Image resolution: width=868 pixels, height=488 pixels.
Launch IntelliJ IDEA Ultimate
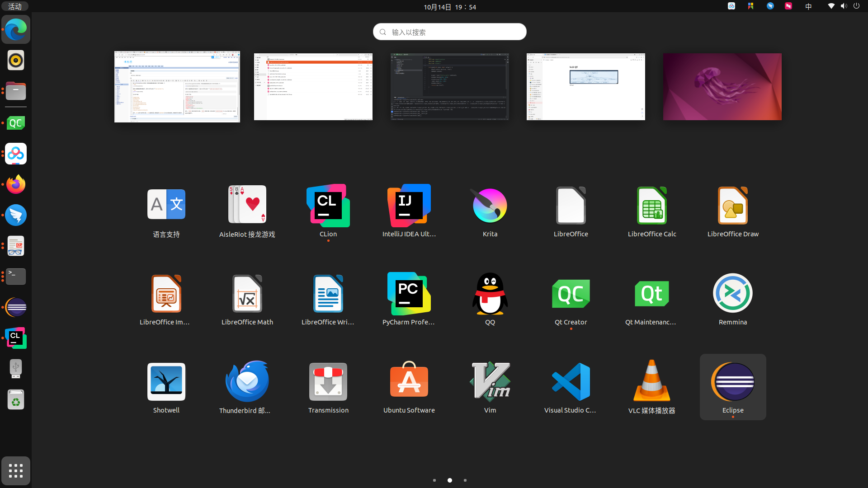click(x=409, y=211)
